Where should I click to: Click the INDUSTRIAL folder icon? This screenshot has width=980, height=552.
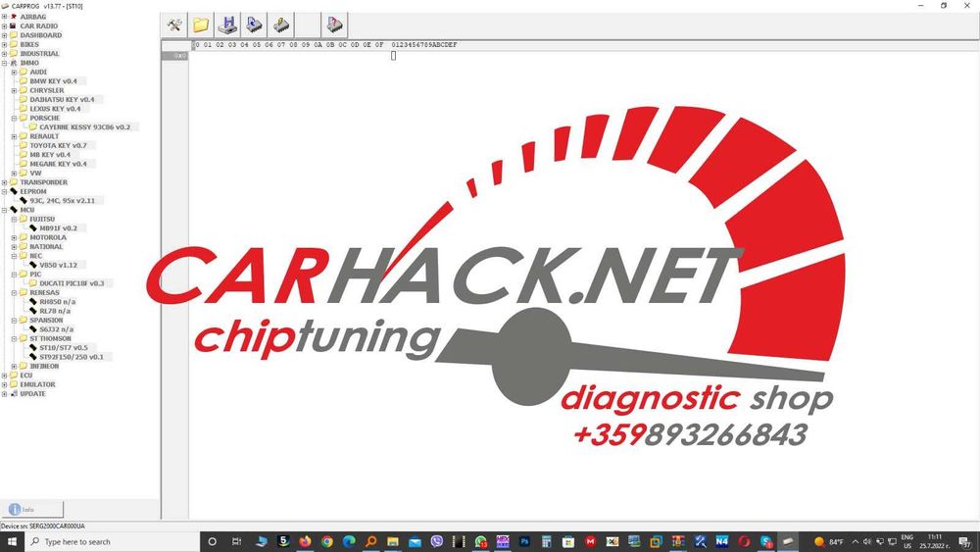[x=13, y=54]
